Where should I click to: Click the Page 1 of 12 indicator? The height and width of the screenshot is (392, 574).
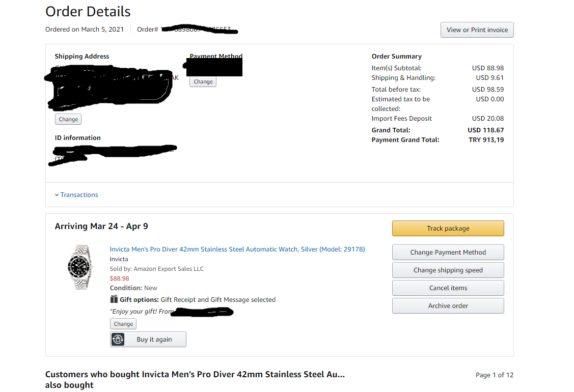pos(494,375)
